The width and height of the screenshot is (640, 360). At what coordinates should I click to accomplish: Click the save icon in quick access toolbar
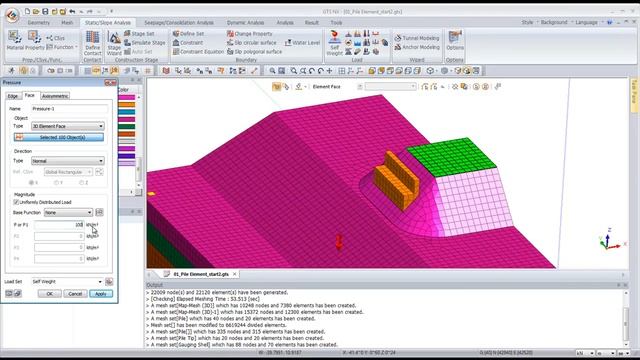coord(45,11)
